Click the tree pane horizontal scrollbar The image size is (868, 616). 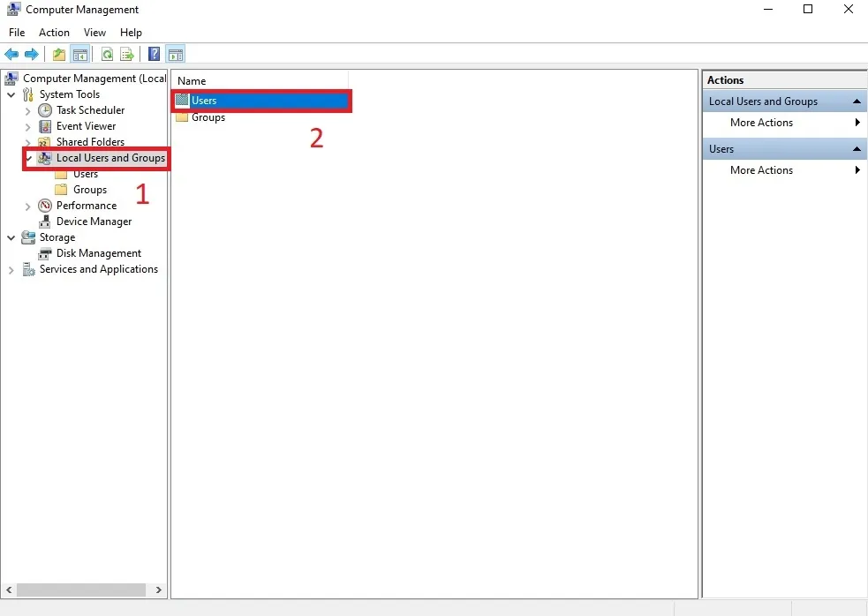pyautogui.click(x=81, y=590)
